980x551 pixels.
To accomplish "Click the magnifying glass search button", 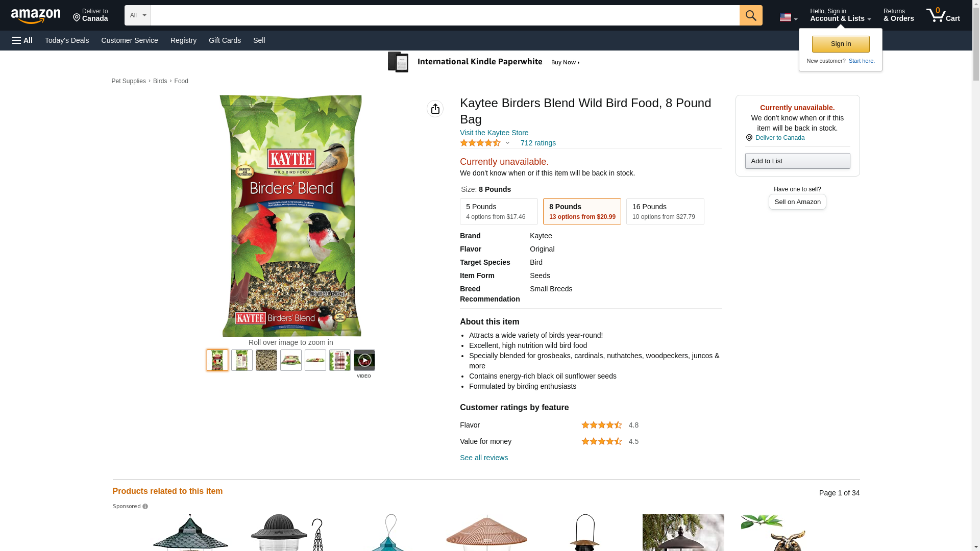I will 750,15.
